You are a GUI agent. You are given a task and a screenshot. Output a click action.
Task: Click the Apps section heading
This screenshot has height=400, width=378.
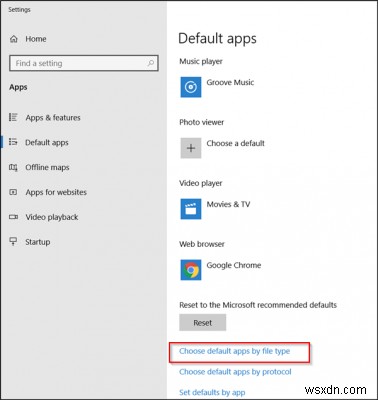click(x=18, y=87)
